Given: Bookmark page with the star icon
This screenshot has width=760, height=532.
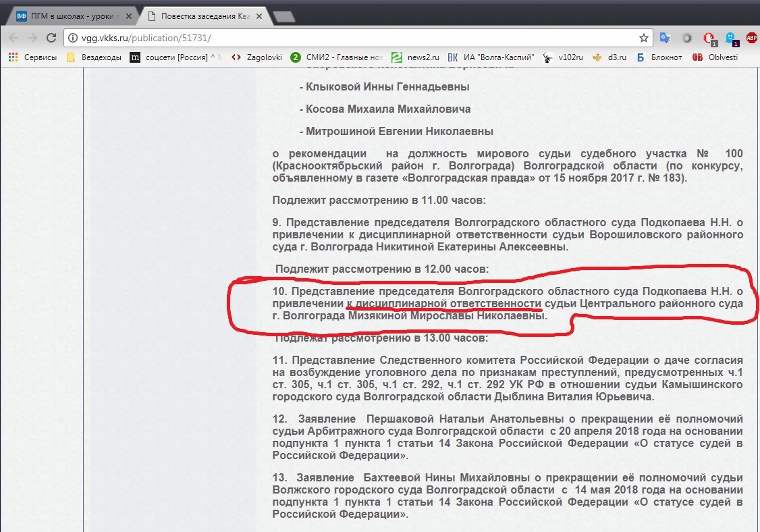Looking at the screenshot, I should (x=644, y=38).
